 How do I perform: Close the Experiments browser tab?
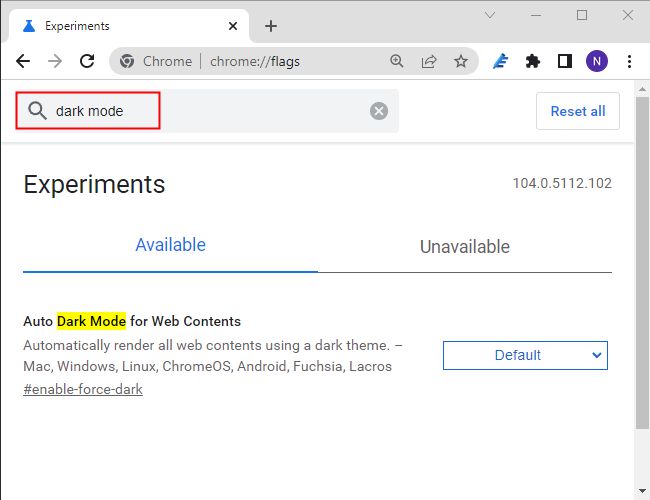point(233,26)
